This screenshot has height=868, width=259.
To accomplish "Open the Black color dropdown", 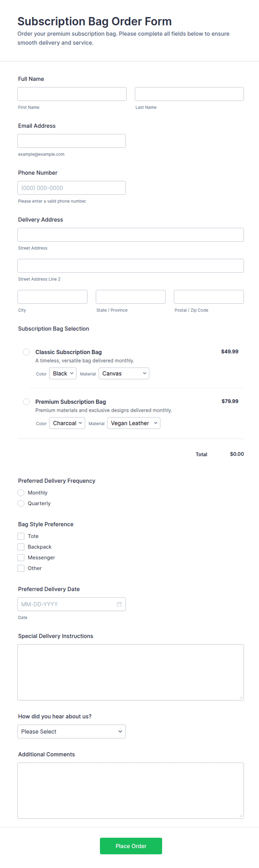I will (63, 373).
